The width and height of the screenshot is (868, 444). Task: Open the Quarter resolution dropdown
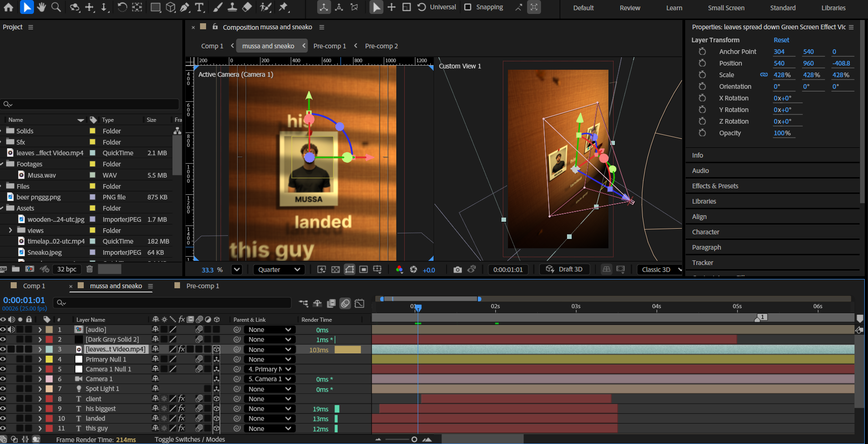click(x=279, y=270)
